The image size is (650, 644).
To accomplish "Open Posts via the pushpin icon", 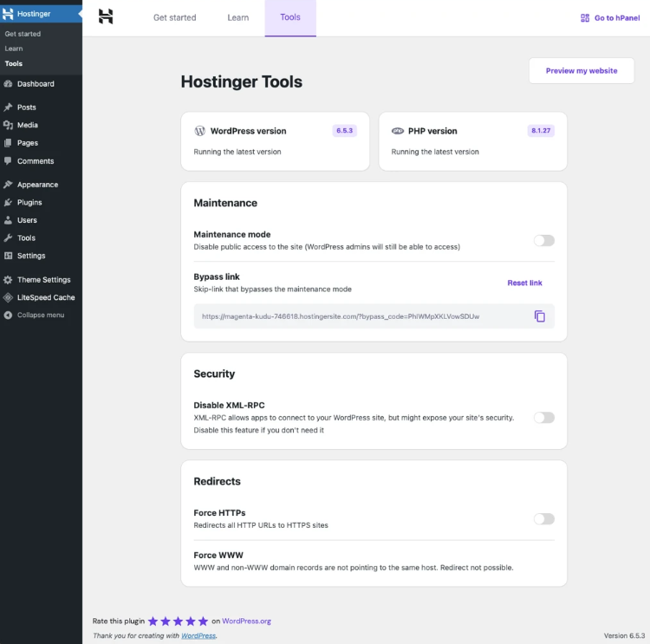I will click(x=8, y=107).
